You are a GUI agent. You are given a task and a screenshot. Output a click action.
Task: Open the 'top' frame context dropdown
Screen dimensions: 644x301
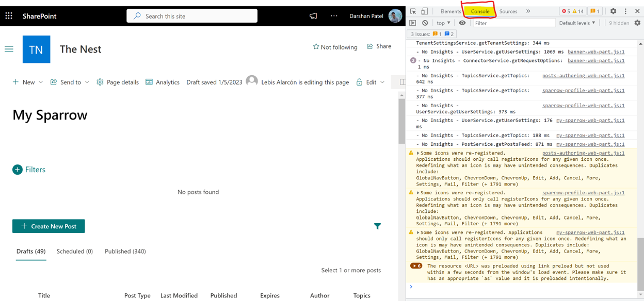tap(443, 23)
